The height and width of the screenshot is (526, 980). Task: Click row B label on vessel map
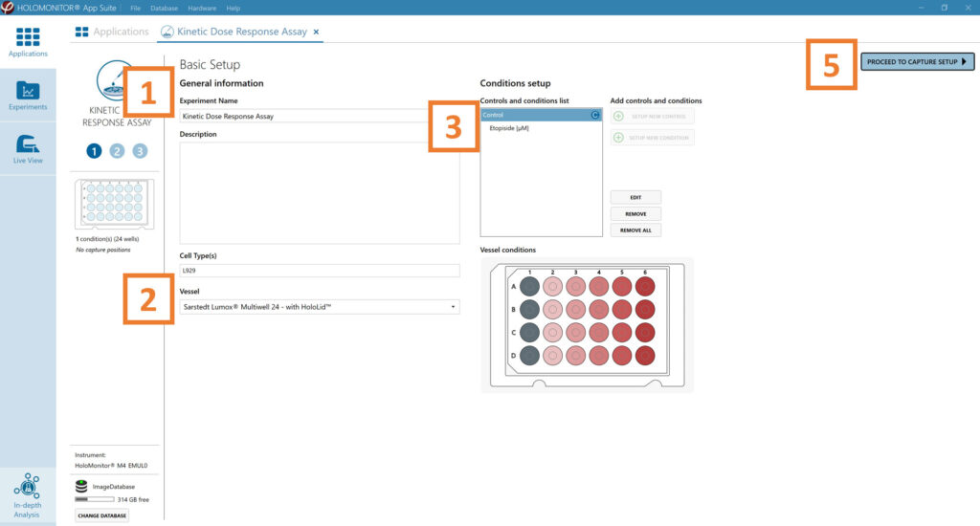point(514,309)
